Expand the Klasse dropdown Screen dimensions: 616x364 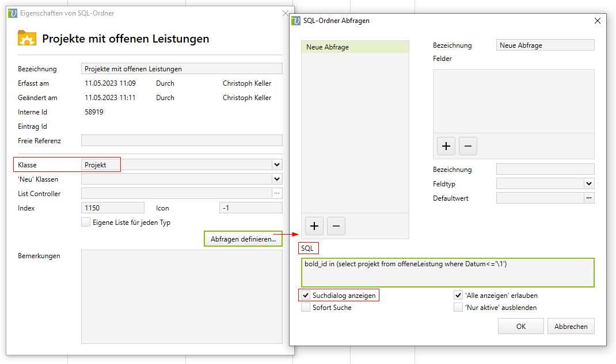(x=277, y=165)
